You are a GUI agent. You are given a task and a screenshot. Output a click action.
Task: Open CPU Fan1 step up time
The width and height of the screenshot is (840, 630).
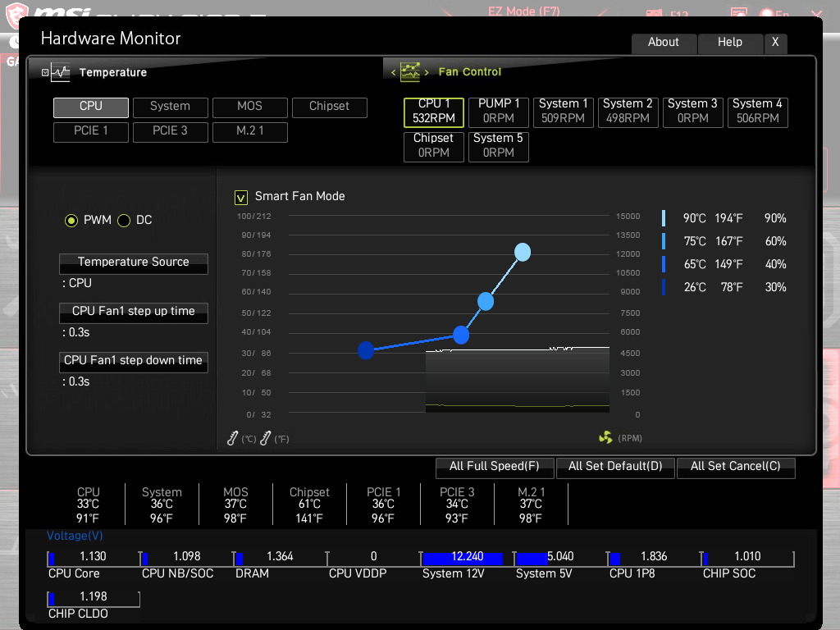point(134,313)
